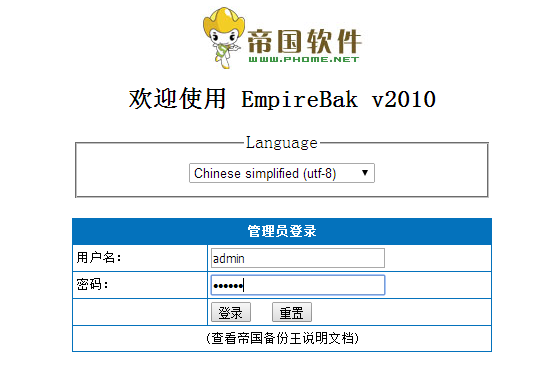Click the WWW.PHOME.NET text in logo
The height and width of the screenshot is (378, 544).
pyautogui.click(x=304, y=59)
